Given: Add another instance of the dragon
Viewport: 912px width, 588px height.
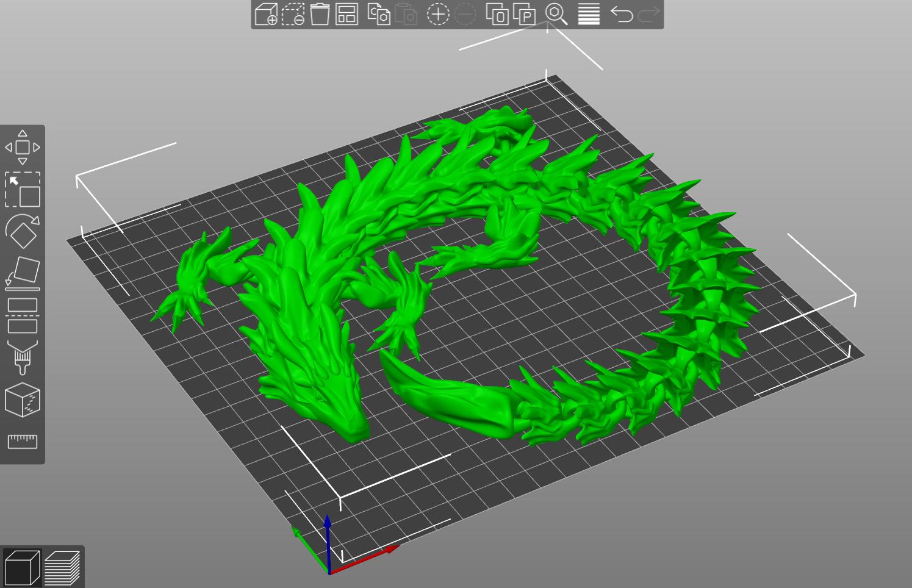Looking at the screenshot, I should 437,16.
